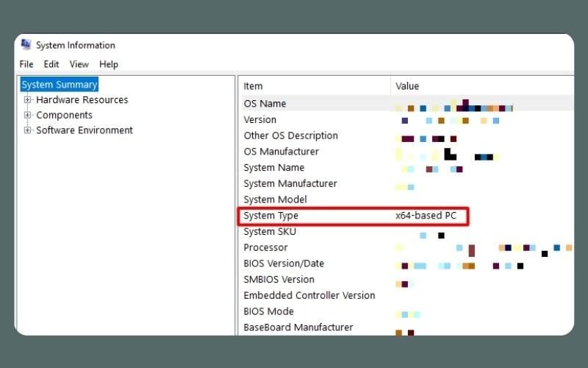Viewport: 588px width, 368px height.
Task: Select the Components tree item
Action: pyautogui.click(x=64, y=115)
